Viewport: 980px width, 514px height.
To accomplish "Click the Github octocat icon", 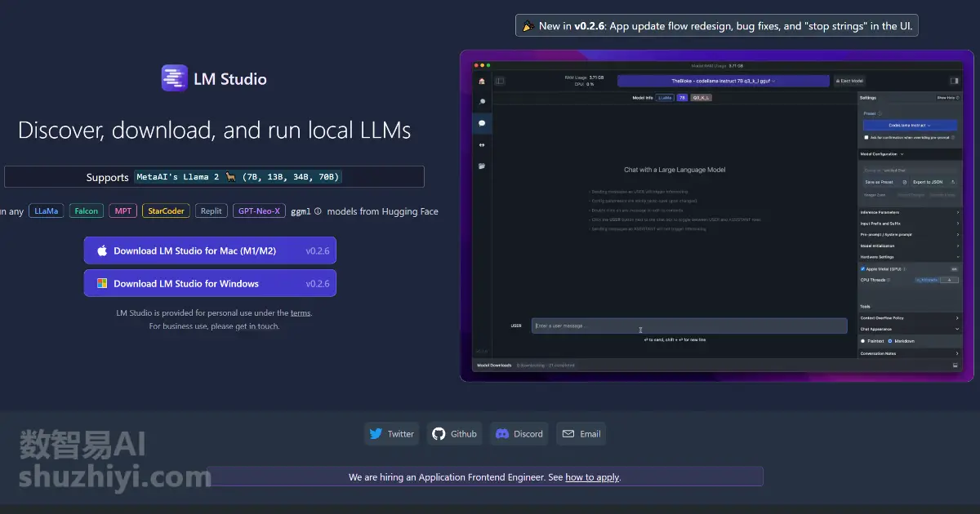I will 439,434.
